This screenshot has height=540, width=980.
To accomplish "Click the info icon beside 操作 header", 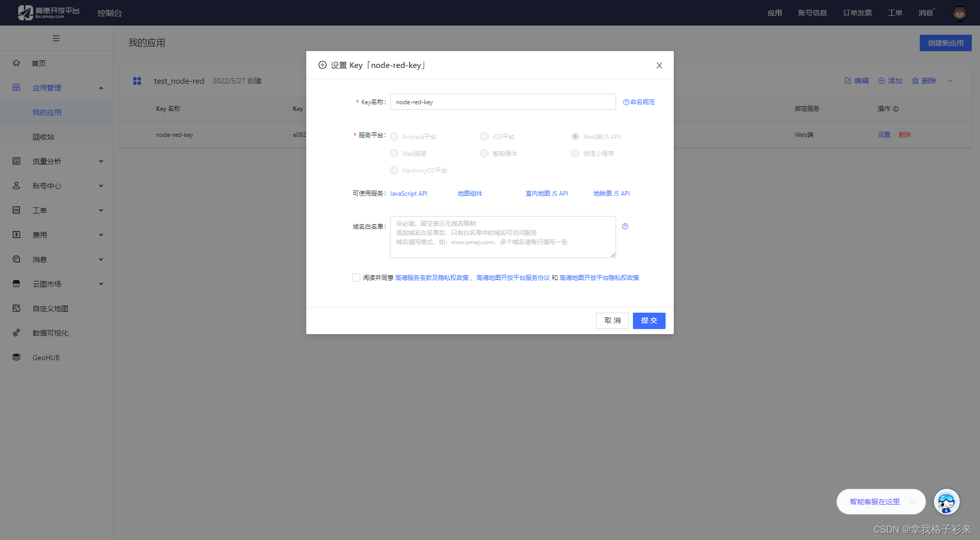I will tap(896, 109).
